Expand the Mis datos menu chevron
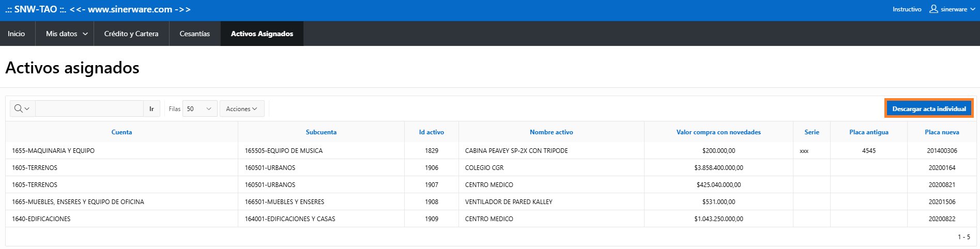Viewport: 980px width, 249px height. coord(85,34)
